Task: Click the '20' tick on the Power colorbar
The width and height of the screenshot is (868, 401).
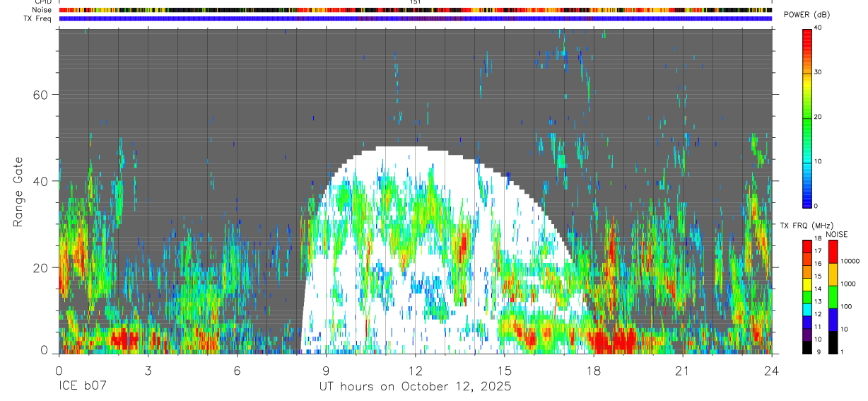Action: (x=818, y=117)
